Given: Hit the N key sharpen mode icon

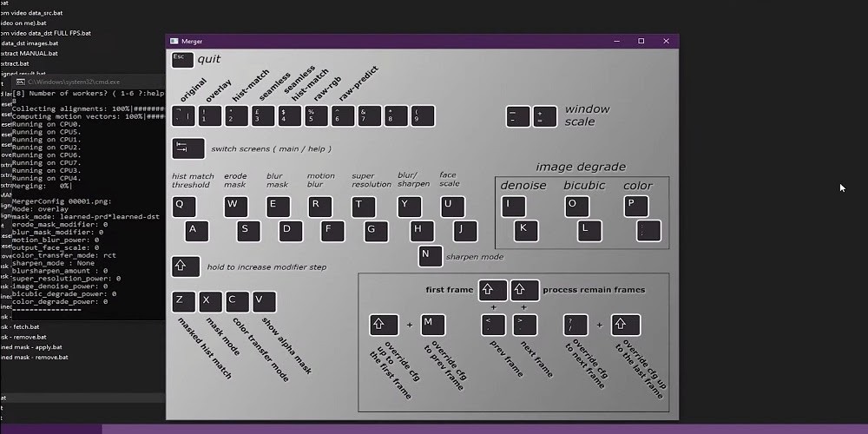Looking at the screenshot, I should pyautogui.click(x=430, y=256).
